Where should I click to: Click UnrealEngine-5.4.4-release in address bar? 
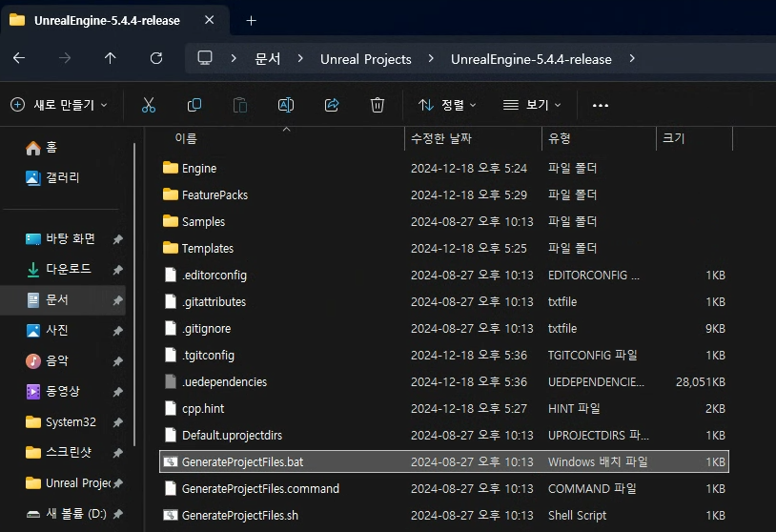tap(531, 59)
